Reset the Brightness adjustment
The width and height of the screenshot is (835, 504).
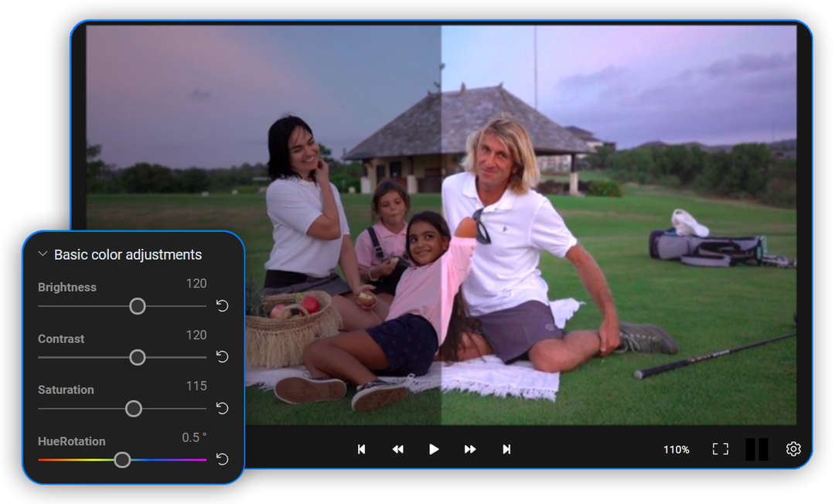click(x=222, y=306)
